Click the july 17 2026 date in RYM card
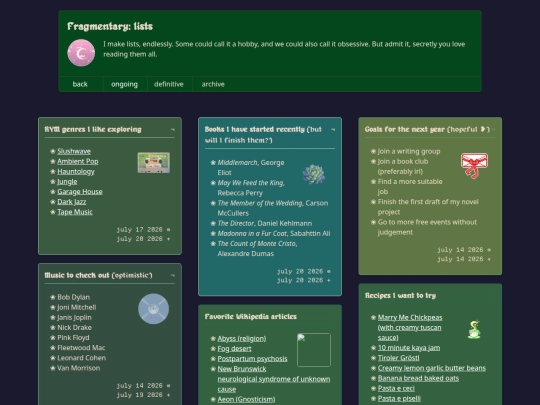This screenshot has height=405, width=540. (139, 230)
